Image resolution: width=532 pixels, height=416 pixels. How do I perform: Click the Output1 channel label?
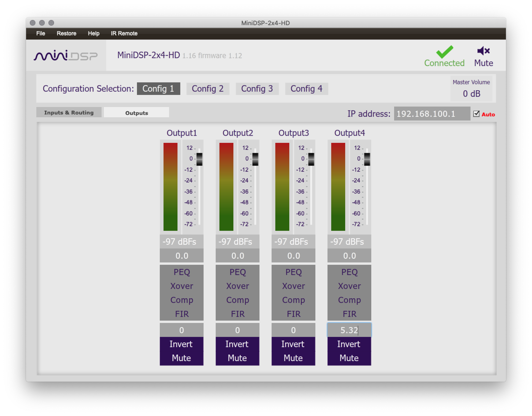[182, 133]
